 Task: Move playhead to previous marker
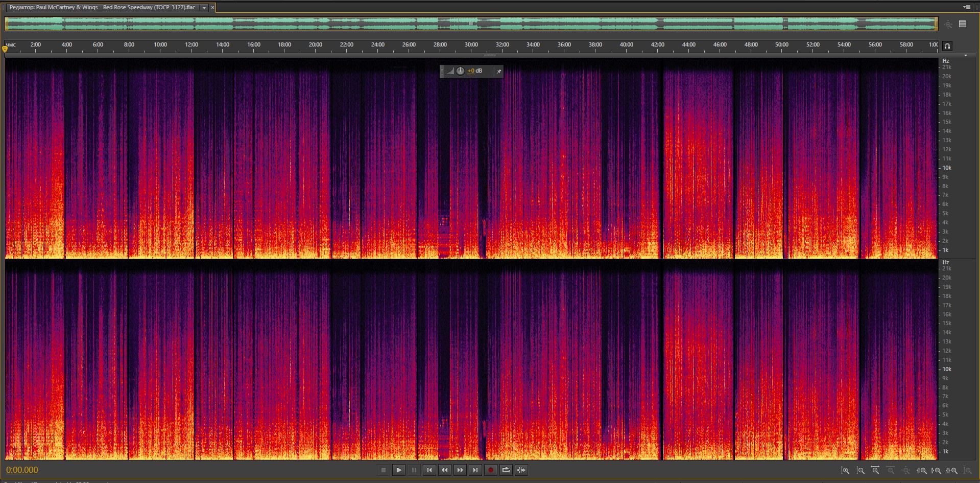pyautogui.click(x=429, y=470)
